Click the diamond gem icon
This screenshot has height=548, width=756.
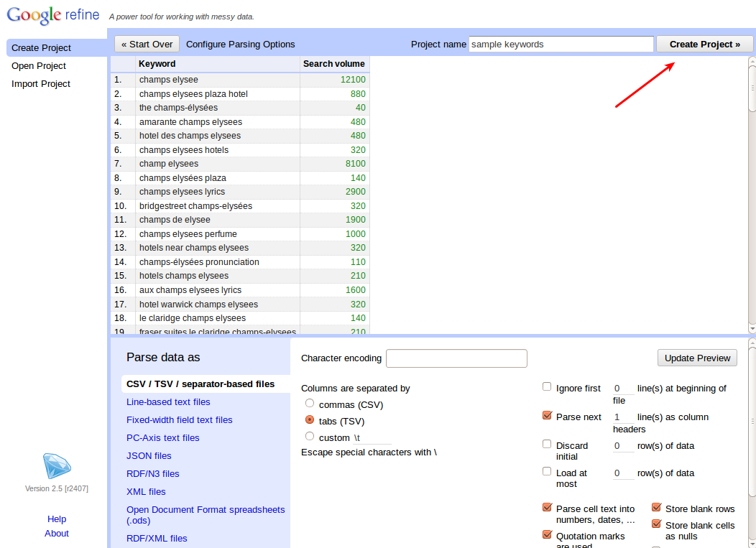tap(57, 465)
